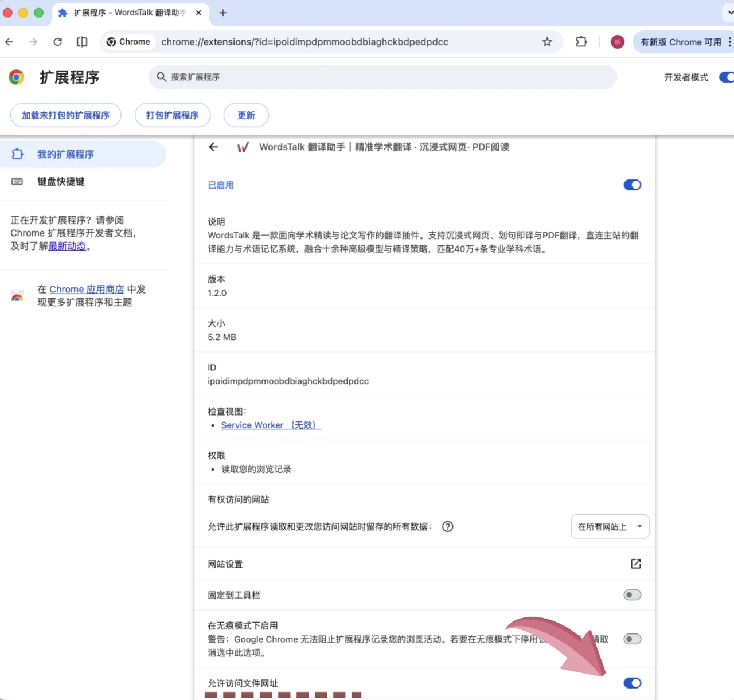Click permission text 读取您的浏览记录

256,470
